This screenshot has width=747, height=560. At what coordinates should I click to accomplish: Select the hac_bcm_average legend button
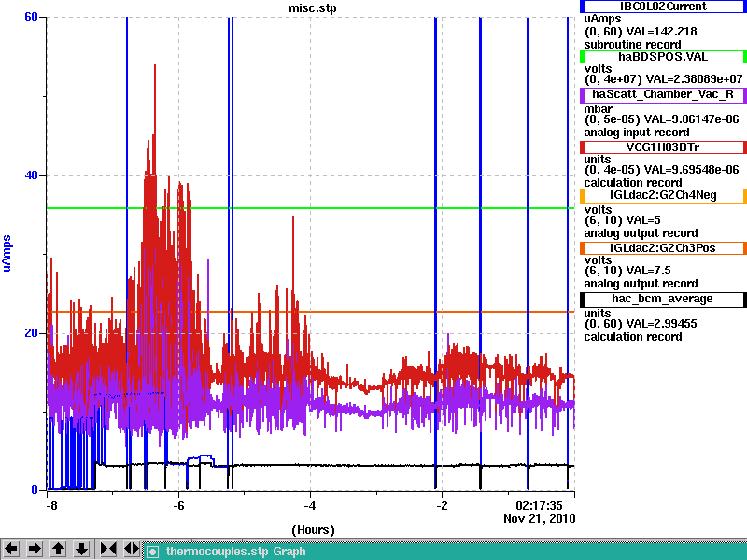[x=663, y=299]
